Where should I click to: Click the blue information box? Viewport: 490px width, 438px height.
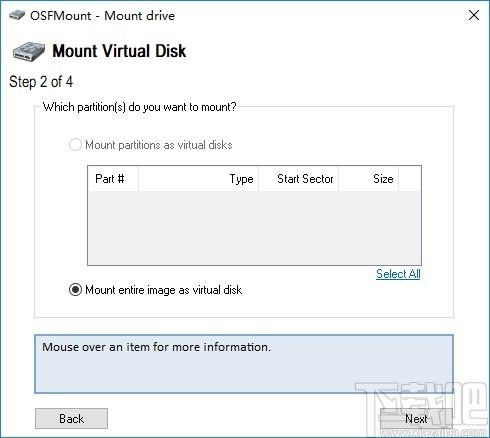(244, 364)
